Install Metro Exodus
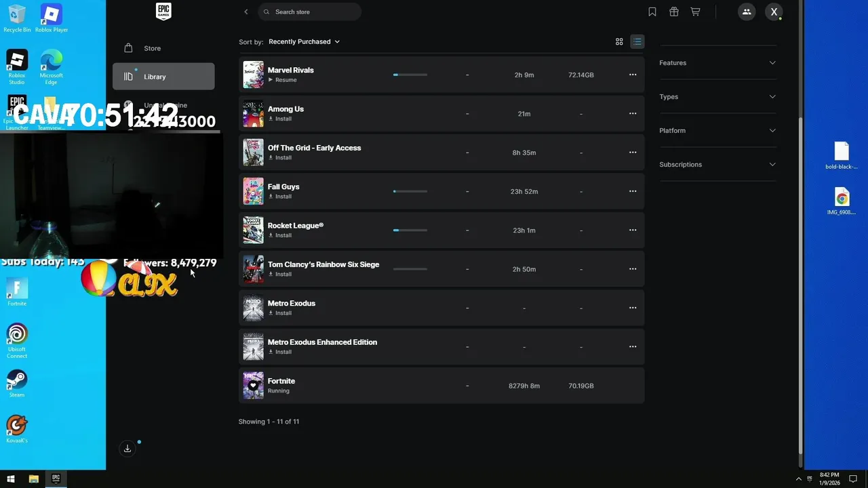 click(280, 313)
